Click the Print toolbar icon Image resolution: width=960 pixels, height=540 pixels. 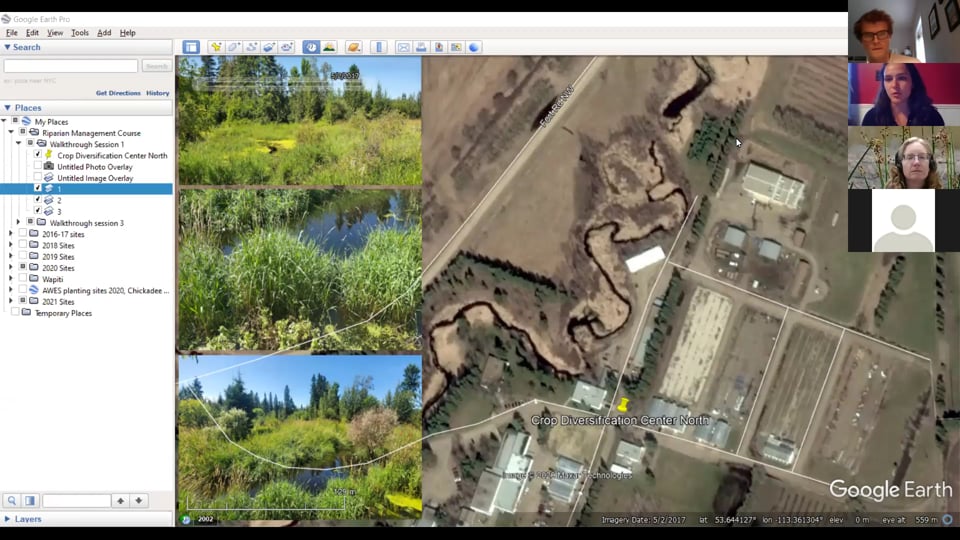click(x=421, y=47)
